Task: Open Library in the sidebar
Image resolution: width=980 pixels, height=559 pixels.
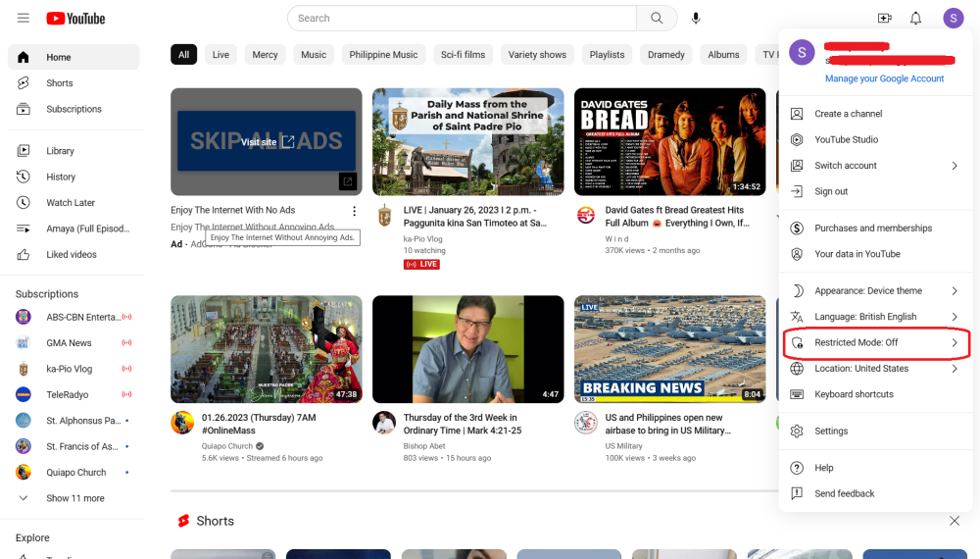Action: [73, 151]
